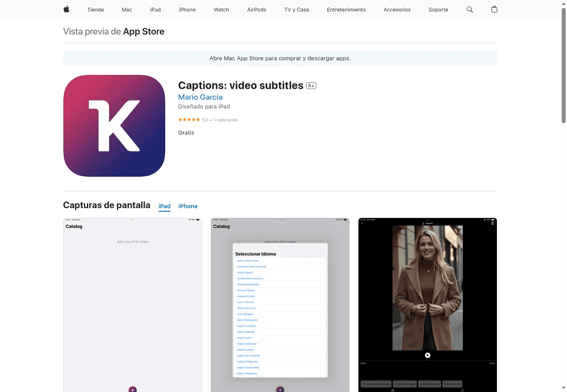
Task: Click the page vertical scrollbar
Action: coord(563,66)
